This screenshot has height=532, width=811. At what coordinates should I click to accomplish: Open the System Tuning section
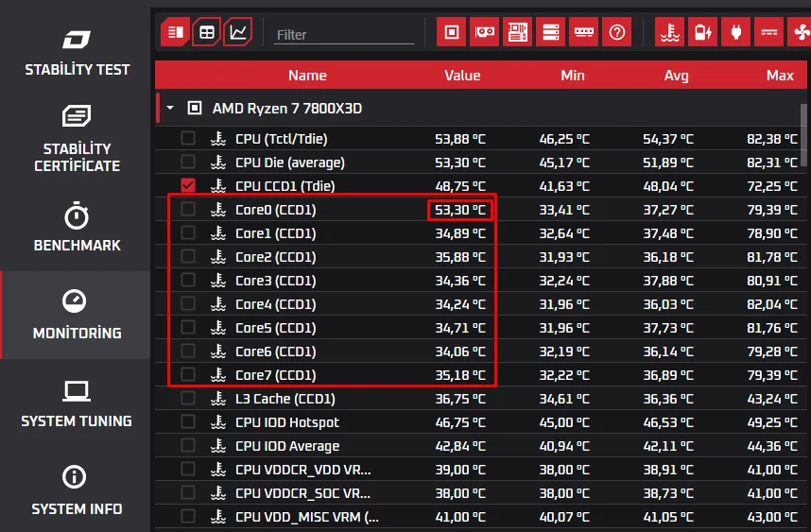[x=77, y=404]
